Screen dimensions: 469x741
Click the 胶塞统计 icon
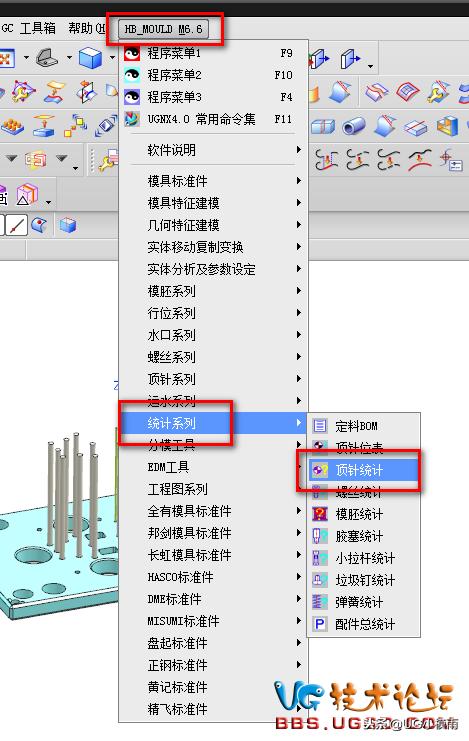[x=320, y=536]
